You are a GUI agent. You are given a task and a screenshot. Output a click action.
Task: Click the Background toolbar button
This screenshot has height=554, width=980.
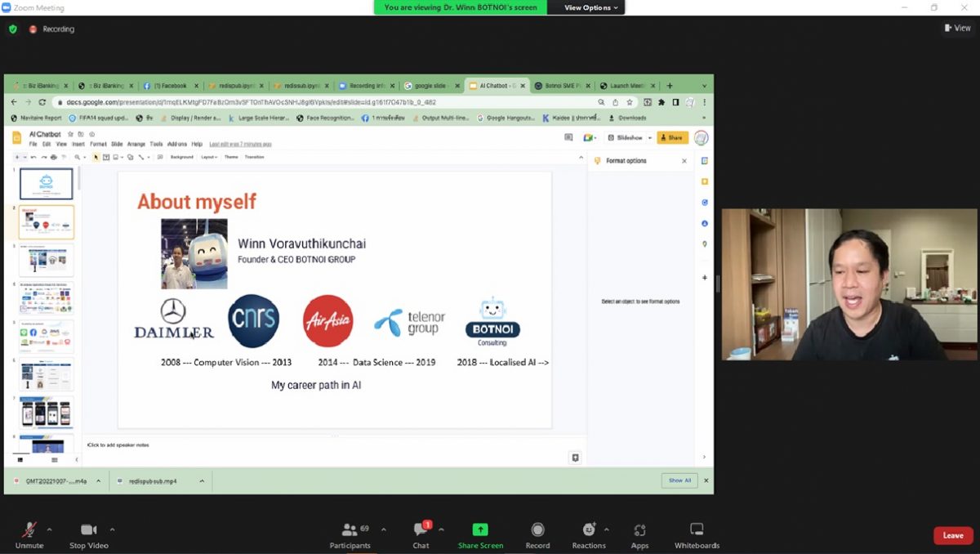[182, 157]
